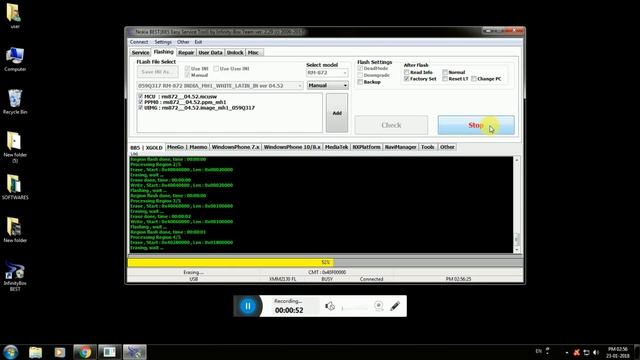
Task: Click the Add file button
Action: coord(337,113)
